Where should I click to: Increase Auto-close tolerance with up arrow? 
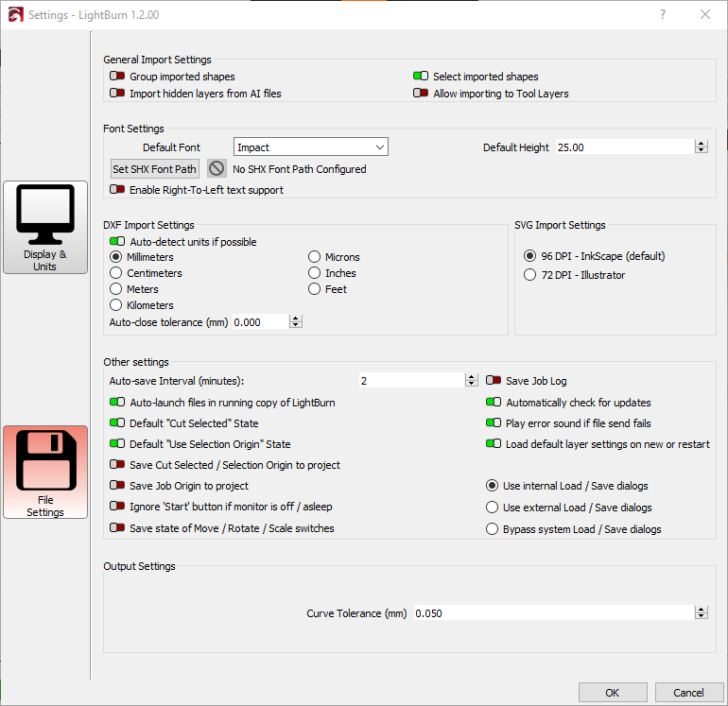296,318
